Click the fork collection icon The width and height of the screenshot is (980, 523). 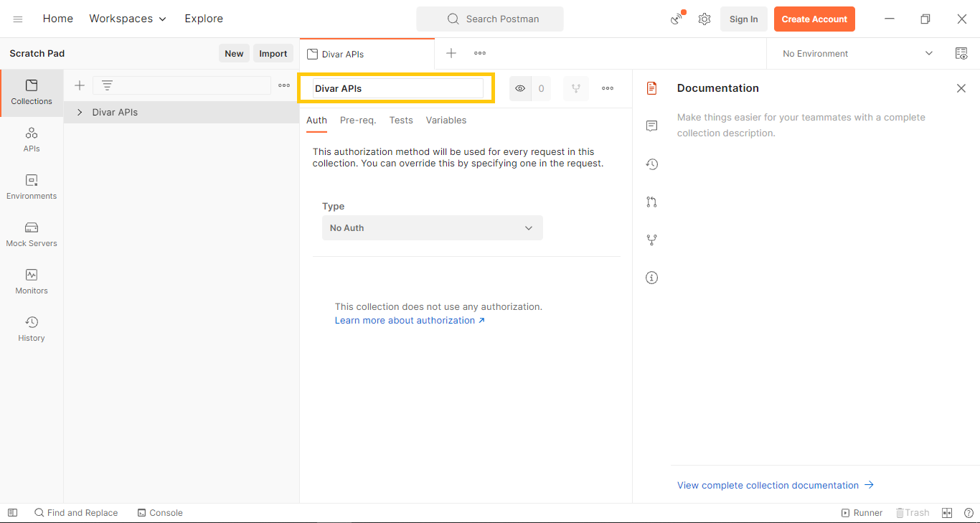(x=575, y=88)
